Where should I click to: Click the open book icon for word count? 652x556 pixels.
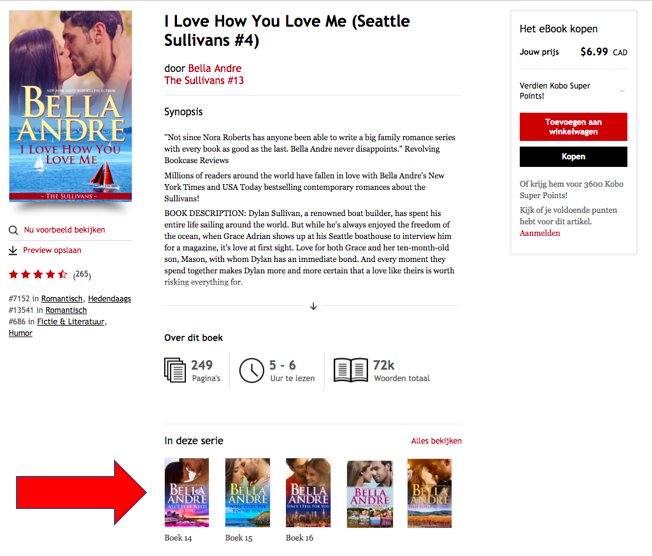351,370
